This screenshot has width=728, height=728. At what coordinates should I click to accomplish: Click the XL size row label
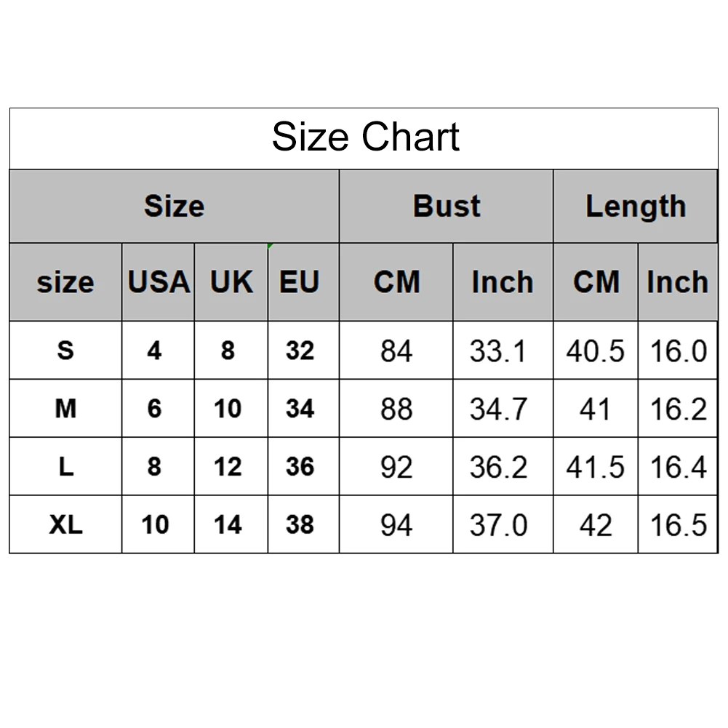[65, 524]
